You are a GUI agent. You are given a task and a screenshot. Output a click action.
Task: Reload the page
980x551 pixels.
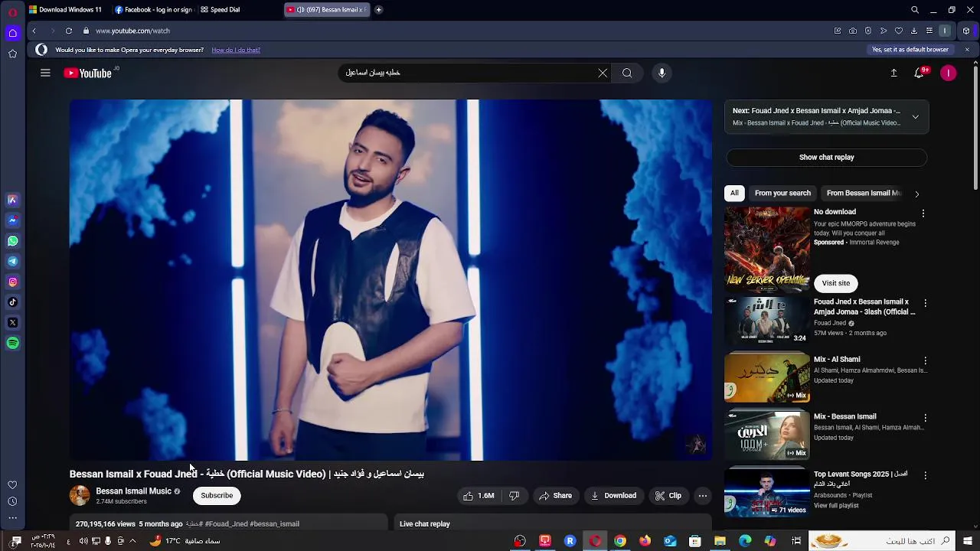[69, 31]
